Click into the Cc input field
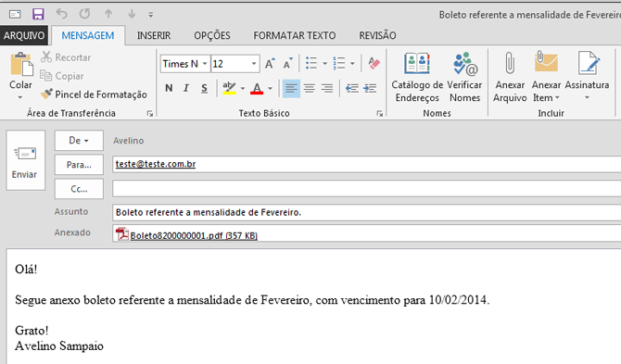Screen dimensions: 621x364 pyautogui.click(x=367, y=189)
